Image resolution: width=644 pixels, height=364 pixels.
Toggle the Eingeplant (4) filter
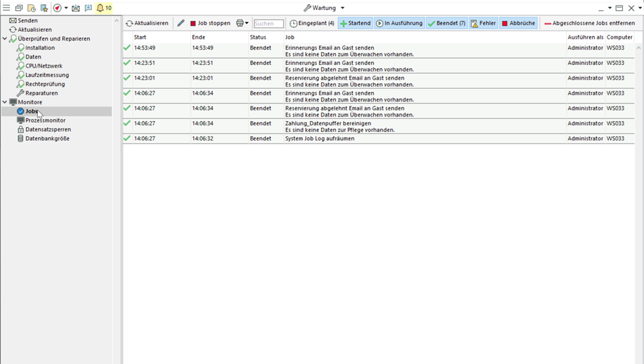312,23
